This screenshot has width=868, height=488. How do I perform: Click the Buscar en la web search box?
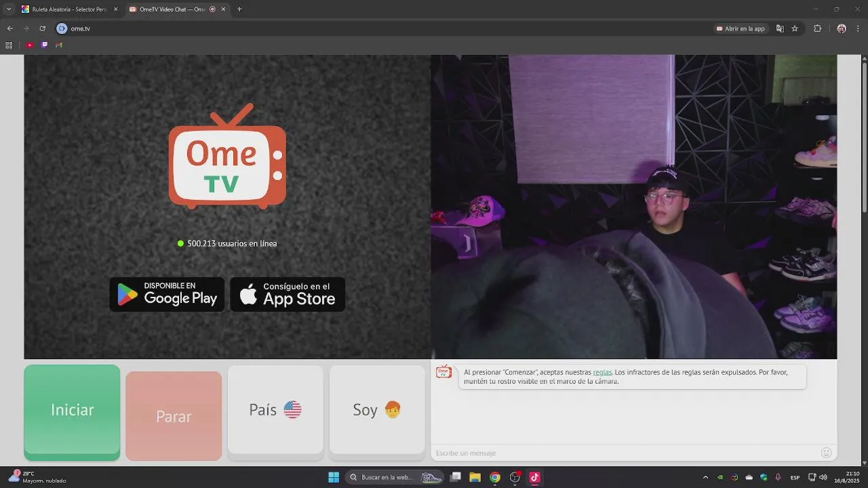coord(395,477)
